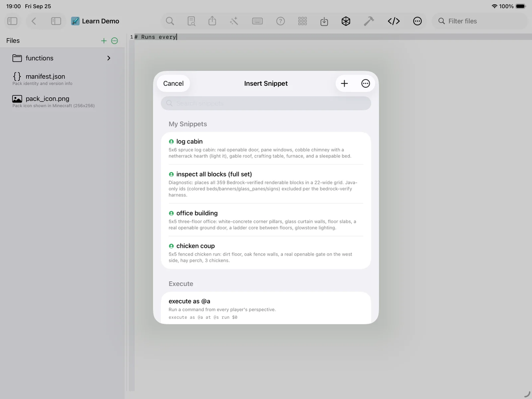
Task: Focus the Search snippet field
Action: point(266,103)
